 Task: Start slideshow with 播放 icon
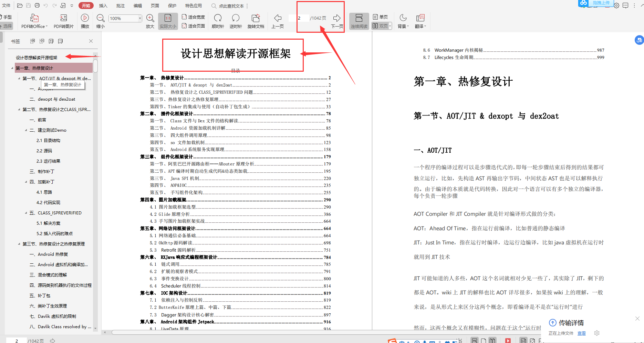[x=85, y=21]
